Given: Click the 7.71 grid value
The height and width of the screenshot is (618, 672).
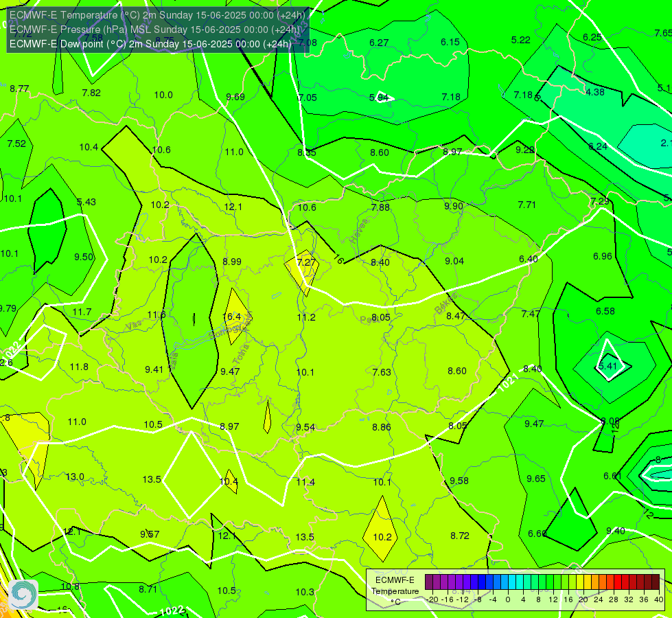Looking at the screenshot, I should click(526, 205).
